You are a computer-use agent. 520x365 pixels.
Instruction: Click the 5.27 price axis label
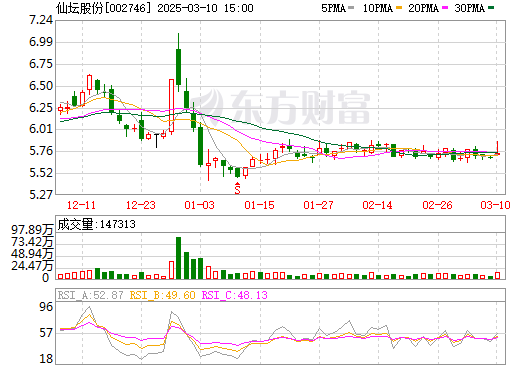(41, 194)
